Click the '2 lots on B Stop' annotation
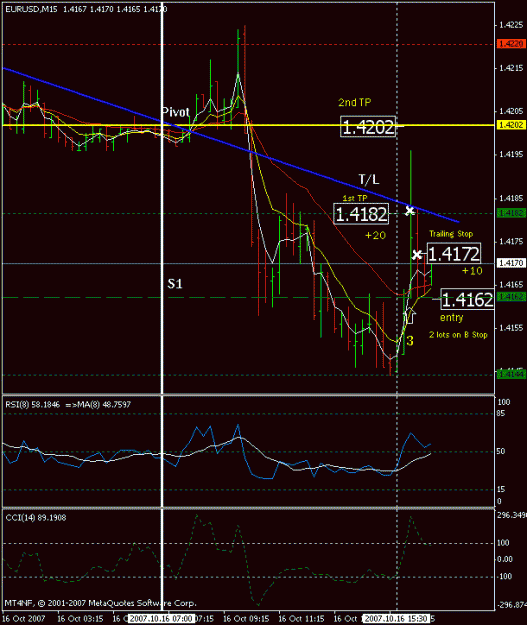527x625 pixels. [x=458, y=335]
